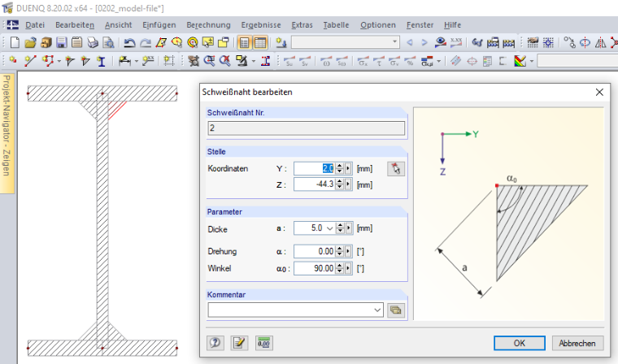
Task: Toggle result values x.xx icon
Action: (x=456, y=42)
